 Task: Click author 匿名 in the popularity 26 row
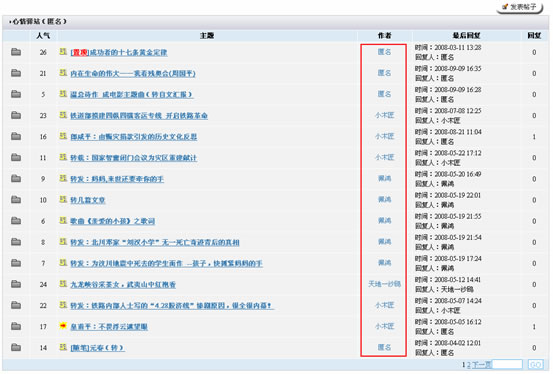384,52
